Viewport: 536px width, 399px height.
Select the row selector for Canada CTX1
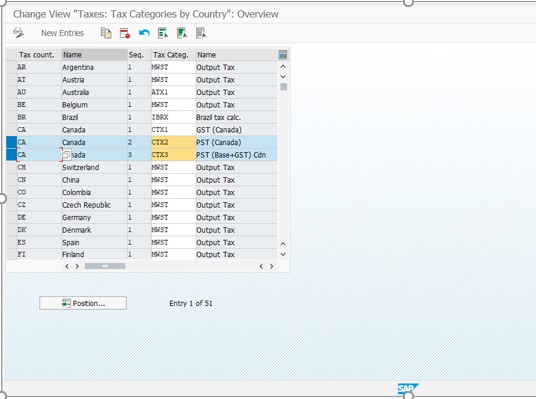click(12, 130)
